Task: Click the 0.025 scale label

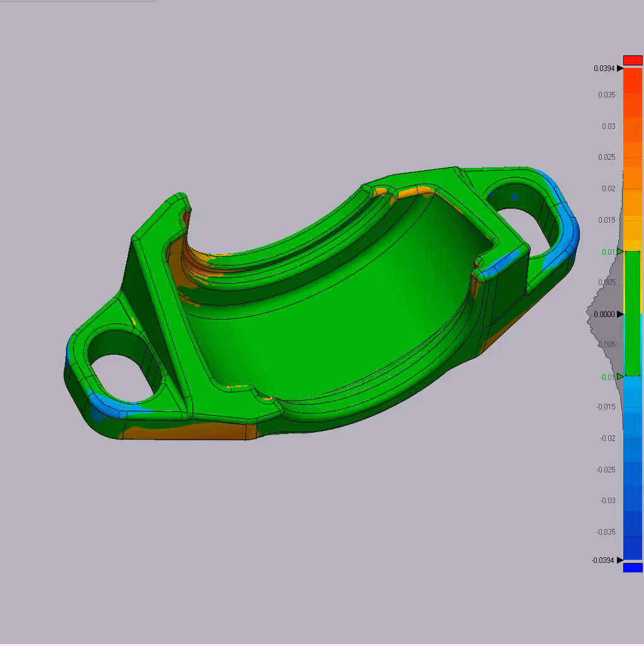Action: click(x=606, y=157)
